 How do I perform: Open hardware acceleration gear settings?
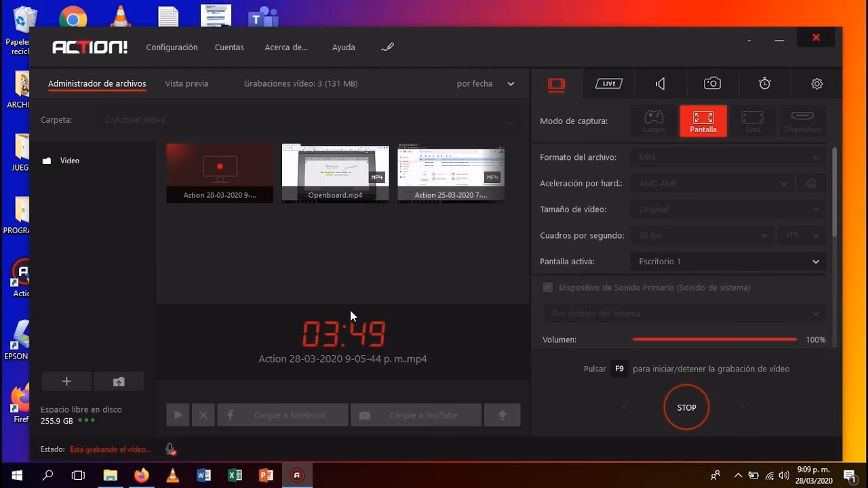[812, 184]
